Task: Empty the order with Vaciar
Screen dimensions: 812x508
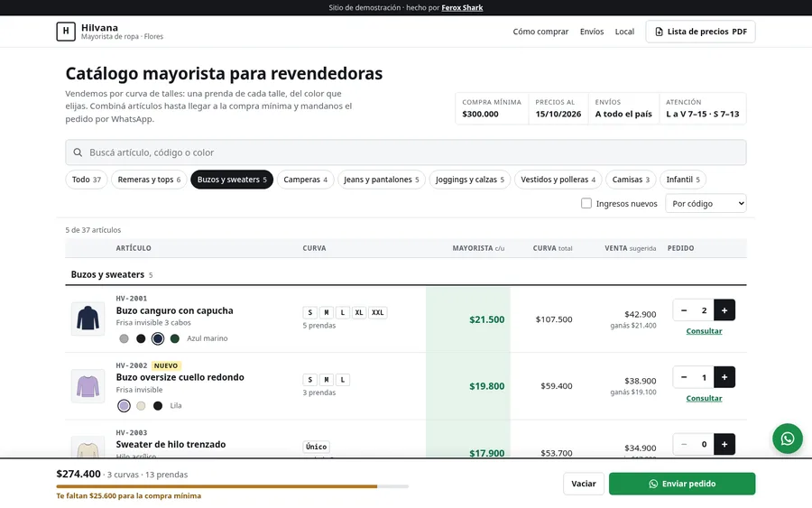Action: click(584, 484)
